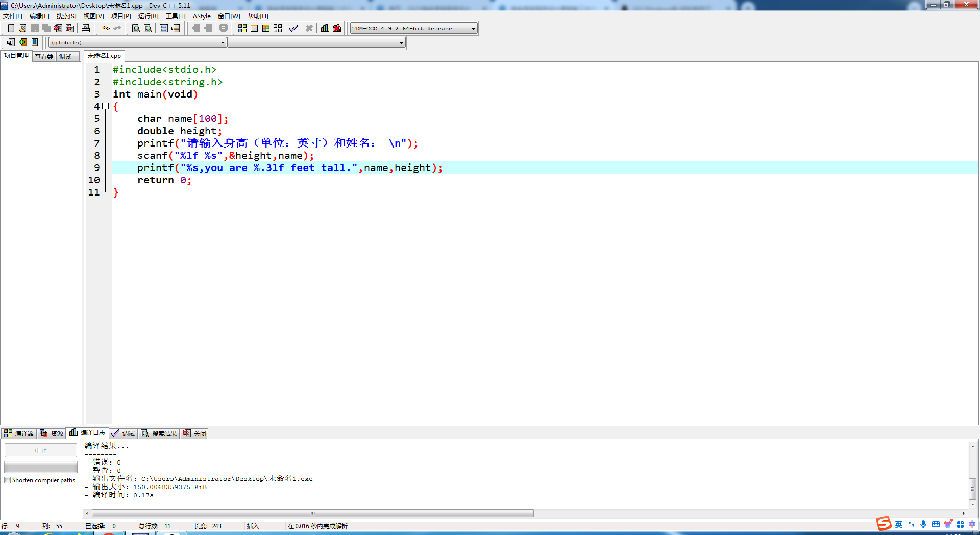Click the compile log horizontal scrollbar
This screenshot has height=535, width=980.
(313, 513)
